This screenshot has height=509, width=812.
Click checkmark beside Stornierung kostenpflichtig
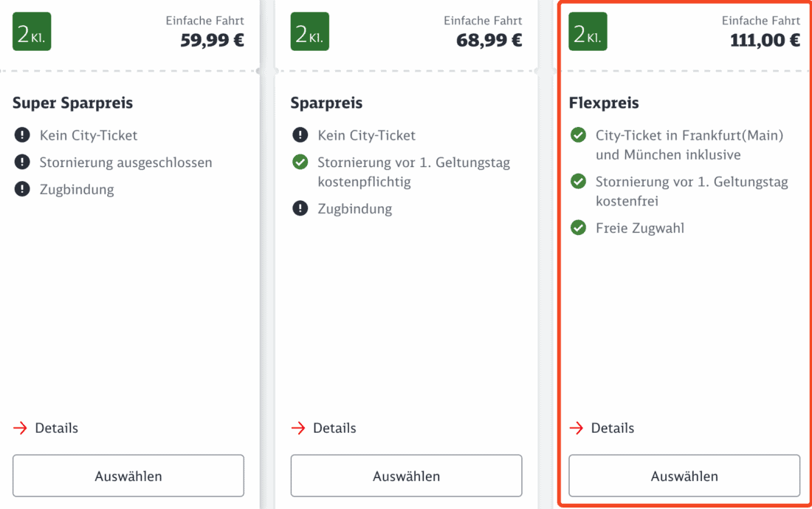[x=300, y=163]
